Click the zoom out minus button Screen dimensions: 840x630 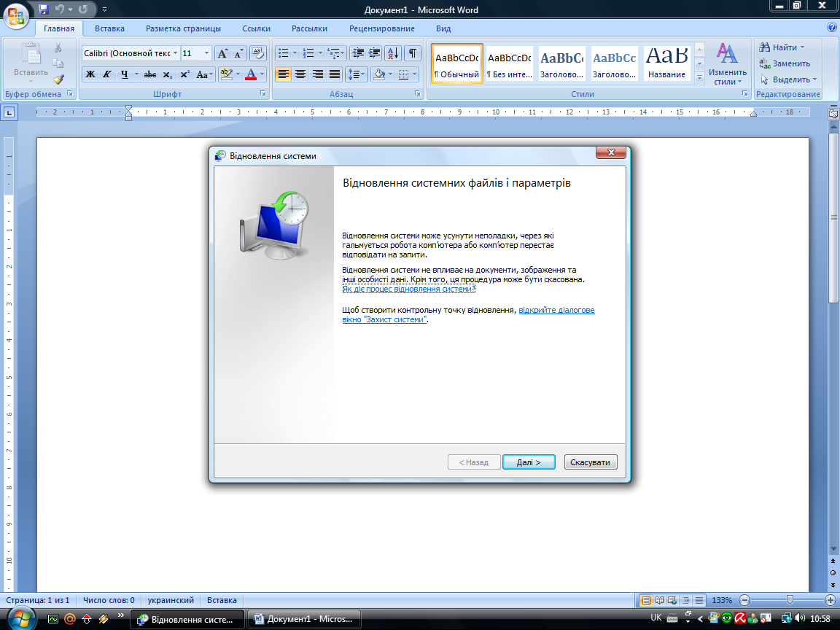(744, 600)
